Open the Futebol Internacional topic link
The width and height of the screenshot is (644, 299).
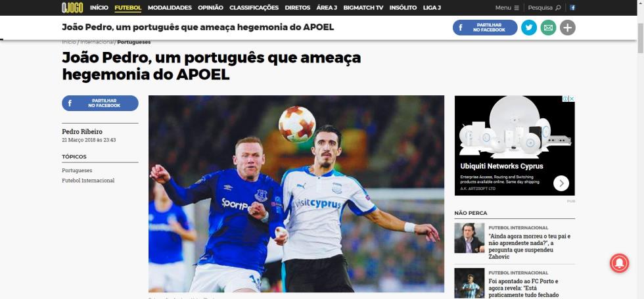(88, 180)
